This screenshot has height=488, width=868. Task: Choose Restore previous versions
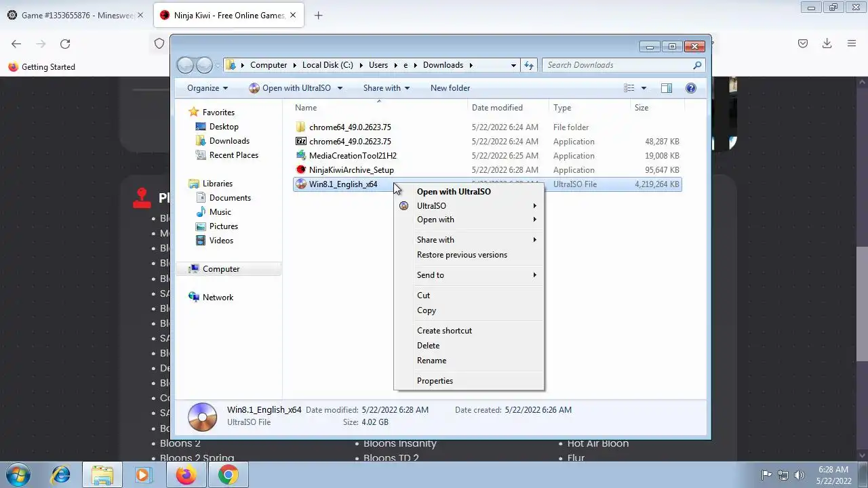pyautogui.click(x=462, y=255)
